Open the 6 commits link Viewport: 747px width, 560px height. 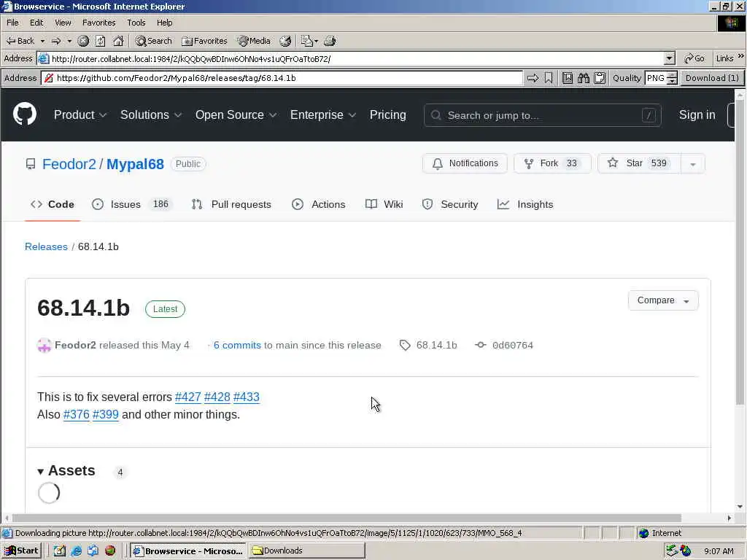coord(237,345)
